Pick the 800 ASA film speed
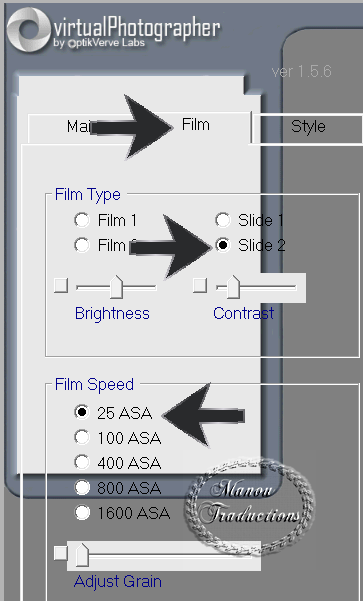 click(82, 488)
